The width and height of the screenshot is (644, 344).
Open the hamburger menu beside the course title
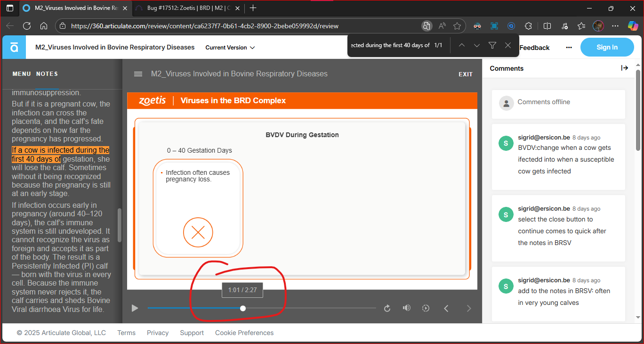coord(138,74)
